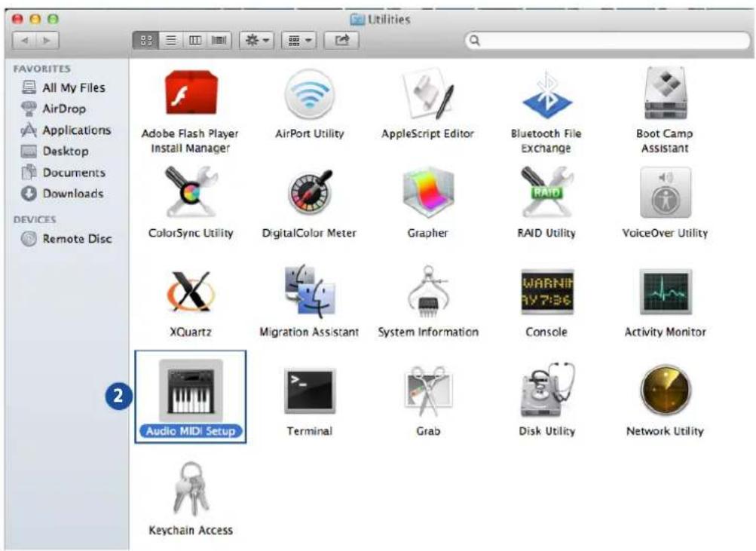Open Adobe Flash Player Install Manager
Screen dimensions: 756x551
click(x=191, y=93)
